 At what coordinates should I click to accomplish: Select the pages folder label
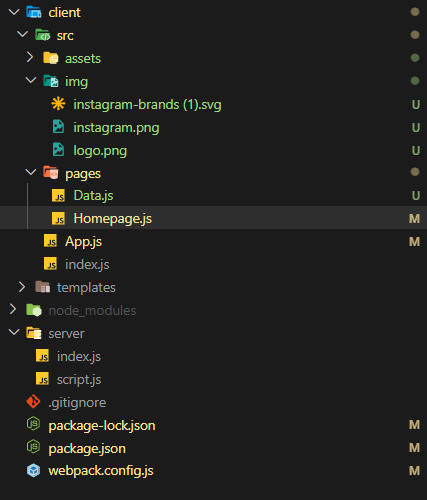[83, 174]
